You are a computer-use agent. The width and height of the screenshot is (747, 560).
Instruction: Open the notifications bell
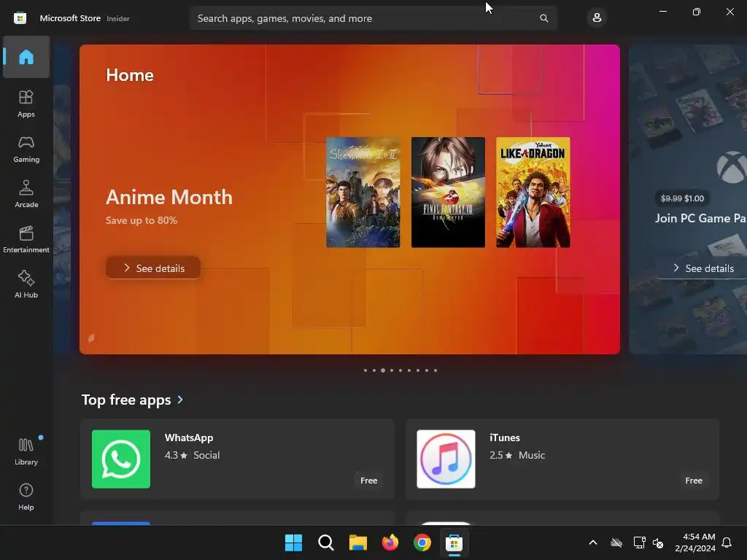[727, 542]
